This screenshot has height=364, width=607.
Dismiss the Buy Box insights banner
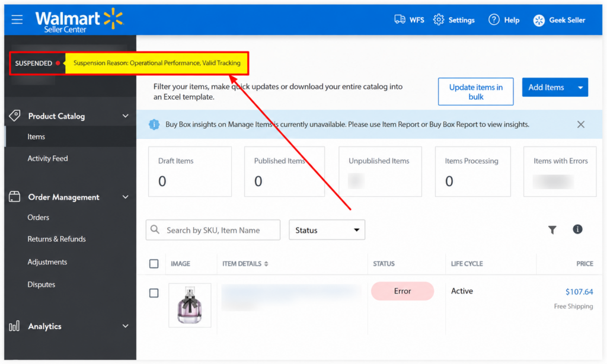point(580,124)
